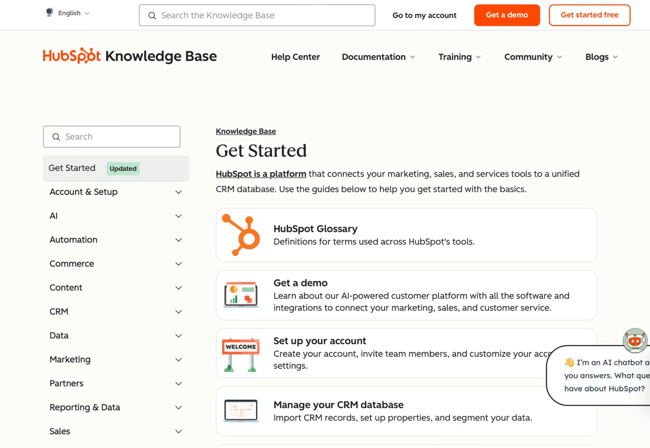Screen dimensions: 650x448
Task: Open the Community menu
Action: [533, 57]
